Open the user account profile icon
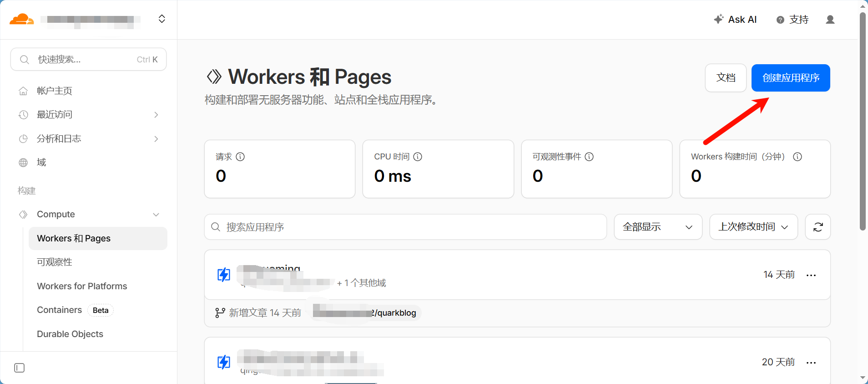Image resolution: width=868 pixels, height=384 pixels. [830, 20]
